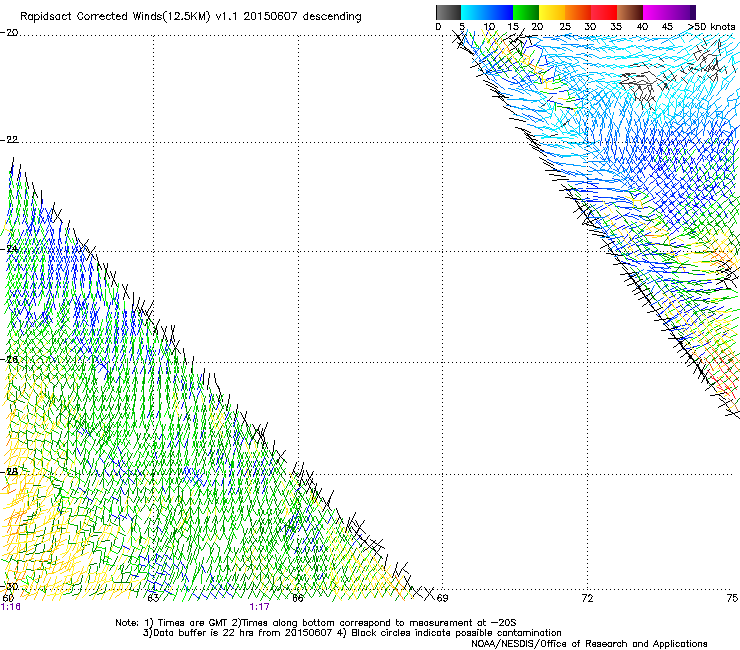Click the 'Note: 1) Times are GMT' line
This screenshot has height=650, width=740.
[316, 623]
